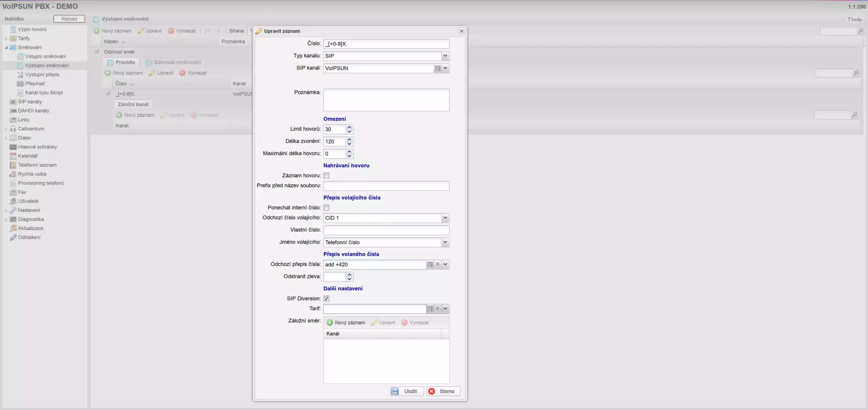Click Reload button in Nabídka panel
This screenshot has height=410, width=868.
tap(69, 19)
